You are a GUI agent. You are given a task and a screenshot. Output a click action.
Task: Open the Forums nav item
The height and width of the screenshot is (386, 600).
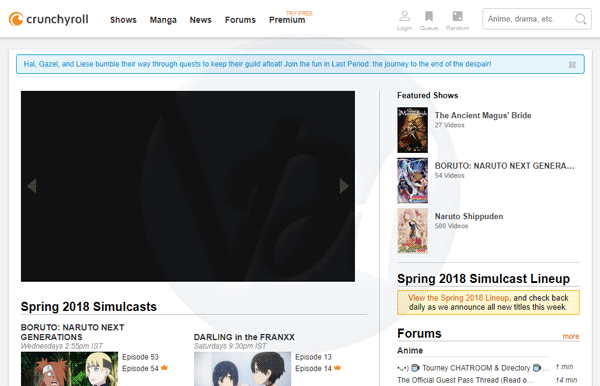[240, 20]
